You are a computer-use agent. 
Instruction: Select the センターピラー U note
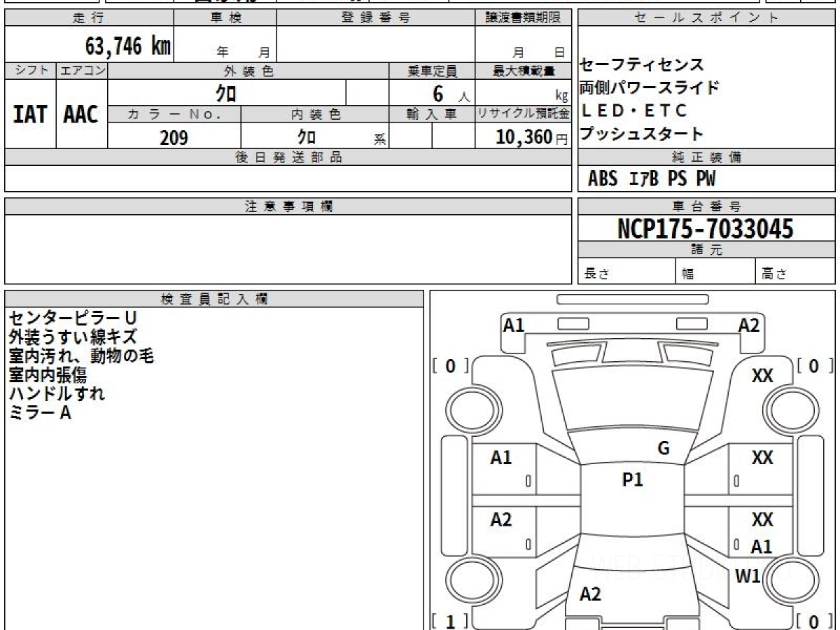click(x=72, y=318)
